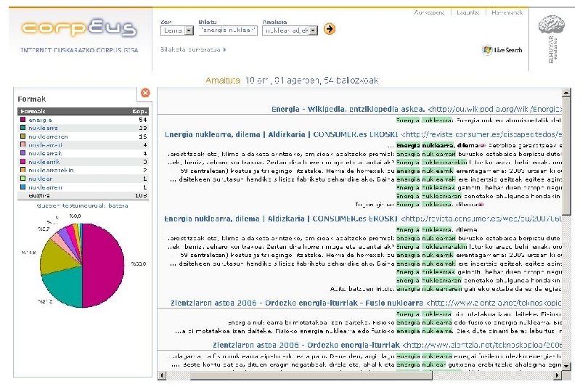Image resolution: width=588 pixels, height=392 pixels.
Task: Click the Live Search logo
Action: coord(502,50)
